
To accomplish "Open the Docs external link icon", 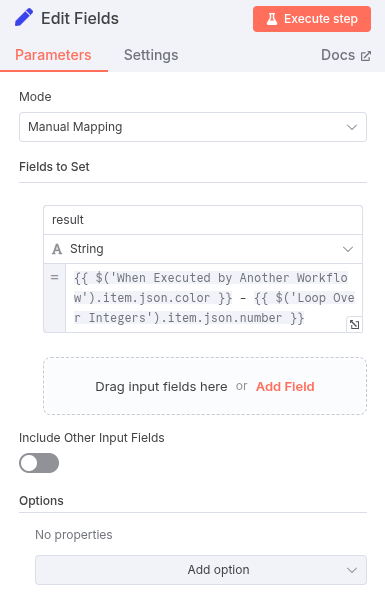I will 366,56.
